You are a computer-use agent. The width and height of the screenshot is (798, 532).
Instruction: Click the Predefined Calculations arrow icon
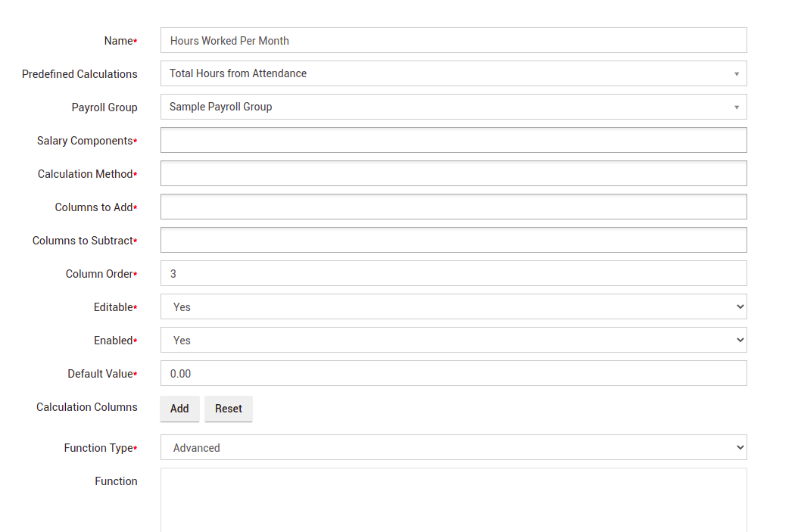click(736, 74)
